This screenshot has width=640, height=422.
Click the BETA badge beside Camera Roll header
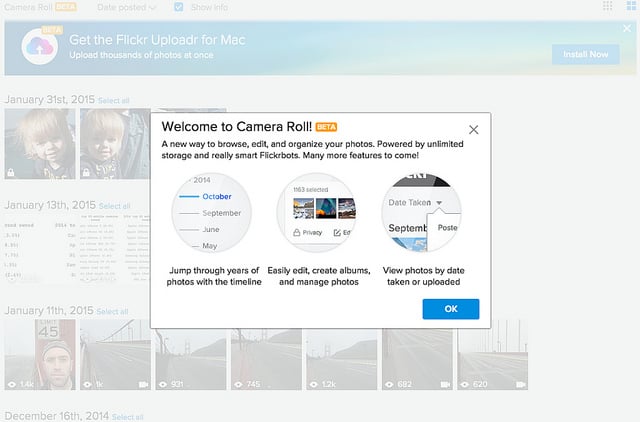coord(66,7)
